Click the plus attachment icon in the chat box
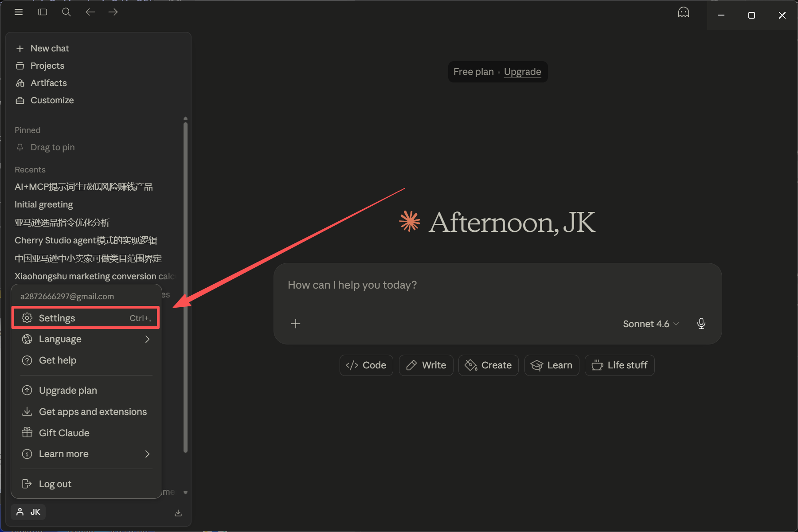Screen dimensions: 798x532 pyautogui.click(x=296, y=324)
